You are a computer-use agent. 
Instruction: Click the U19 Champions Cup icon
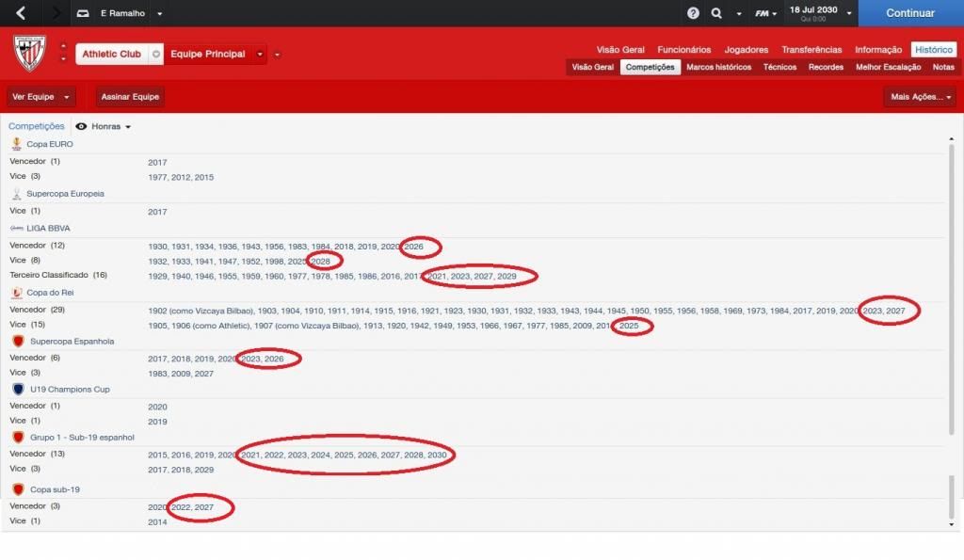[17, 389]
